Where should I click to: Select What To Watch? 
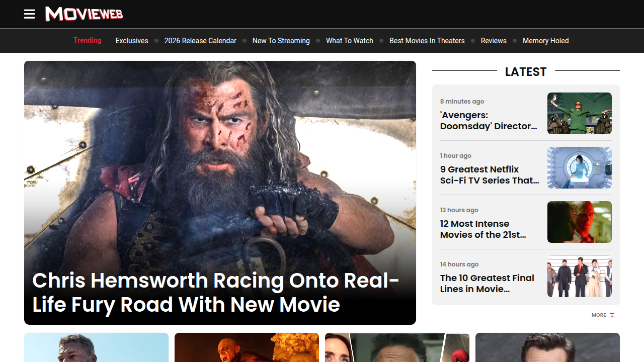point(350,41)
